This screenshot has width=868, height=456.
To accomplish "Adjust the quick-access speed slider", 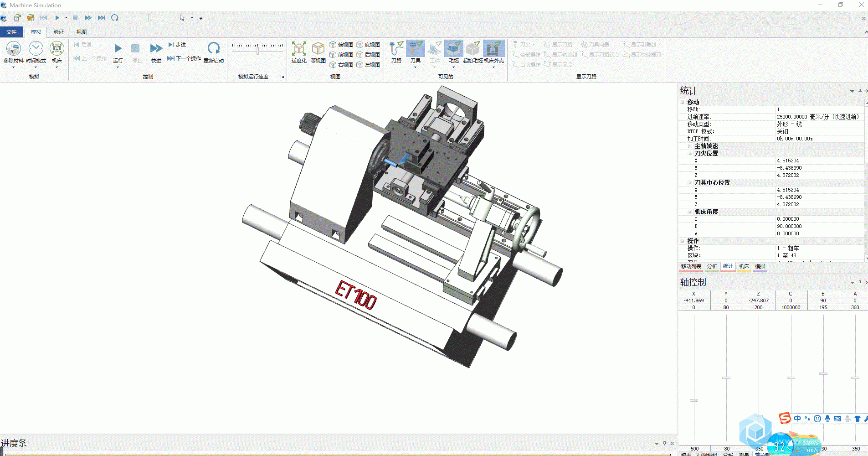I will (x=149, y=18).
